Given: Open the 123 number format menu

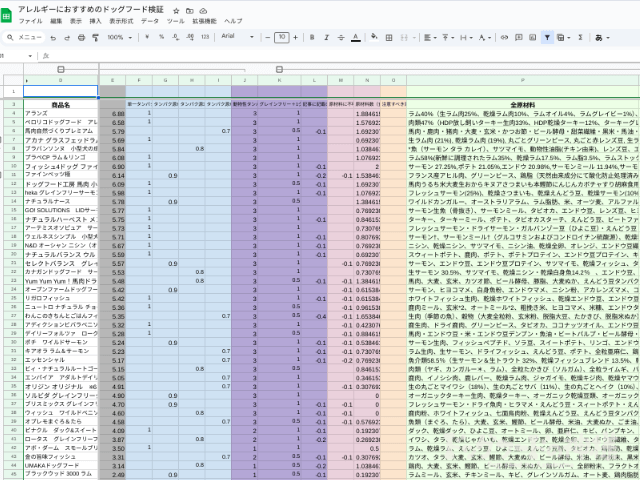Looking at the screenshot, I should pyautogui.click(x=205, y=37).
